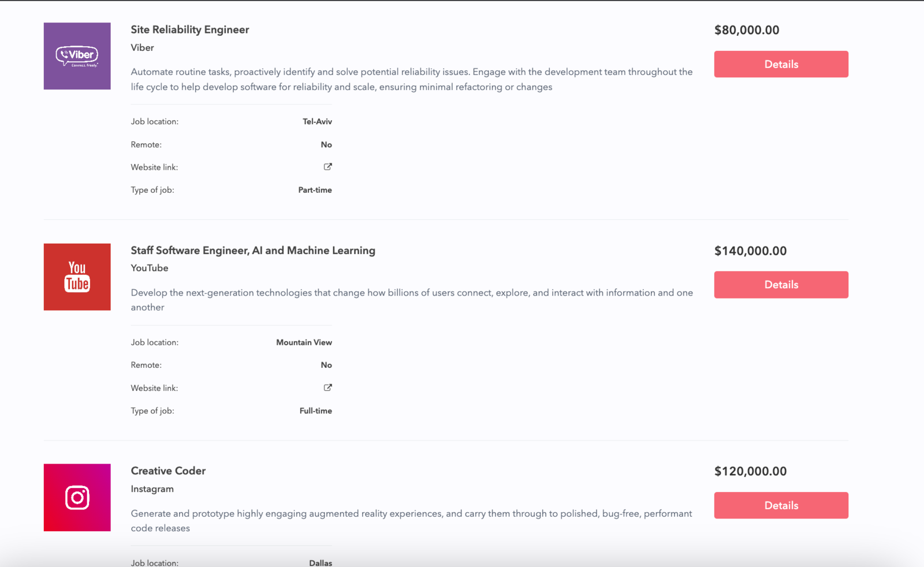Open Details for Site Reliability Engineer
This screenshot has height=567, width=924.
point(781,64)
